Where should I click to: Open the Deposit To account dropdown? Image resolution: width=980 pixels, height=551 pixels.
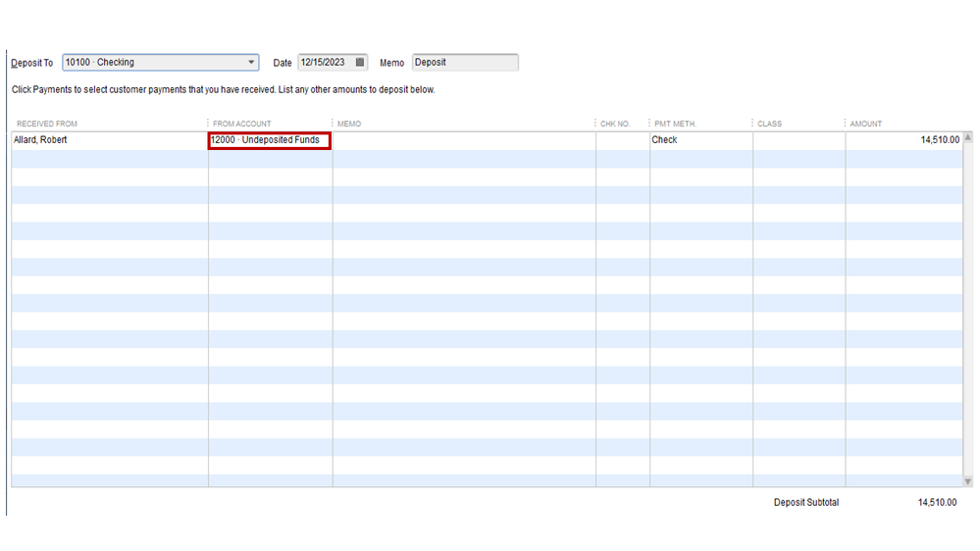click(x=250, y=63)
